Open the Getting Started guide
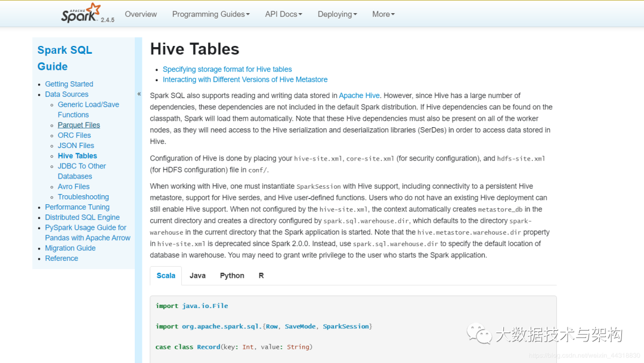Viewport: 644px width, 363px height. tap(69, 84)
